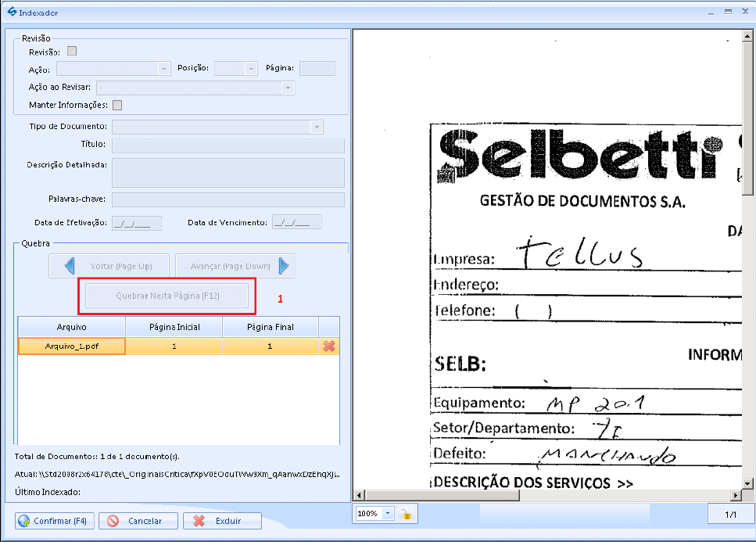Click the vertical scrollbar thumb of preview

(748, 118)
